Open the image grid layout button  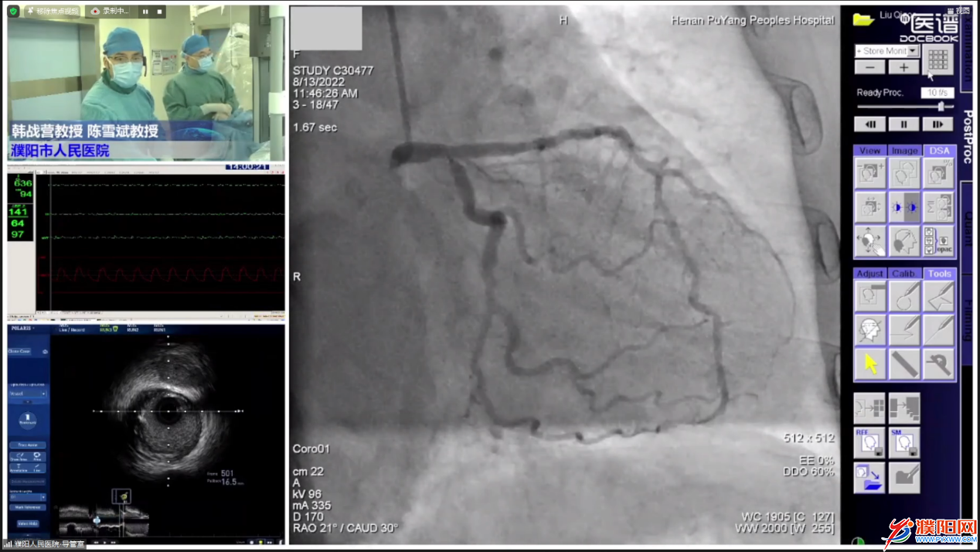938,60
